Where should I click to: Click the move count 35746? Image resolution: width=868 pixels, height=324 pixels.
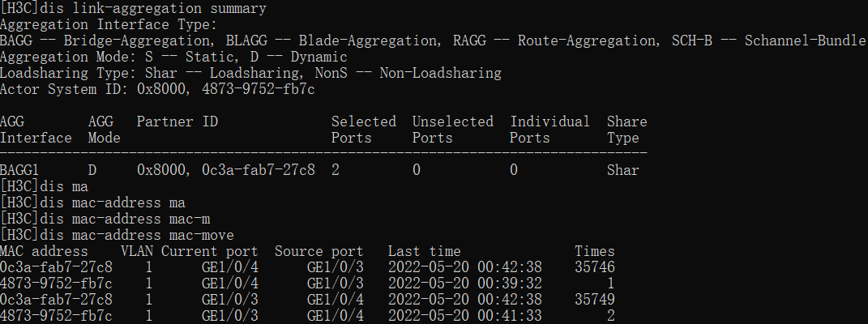click(594, 267)
